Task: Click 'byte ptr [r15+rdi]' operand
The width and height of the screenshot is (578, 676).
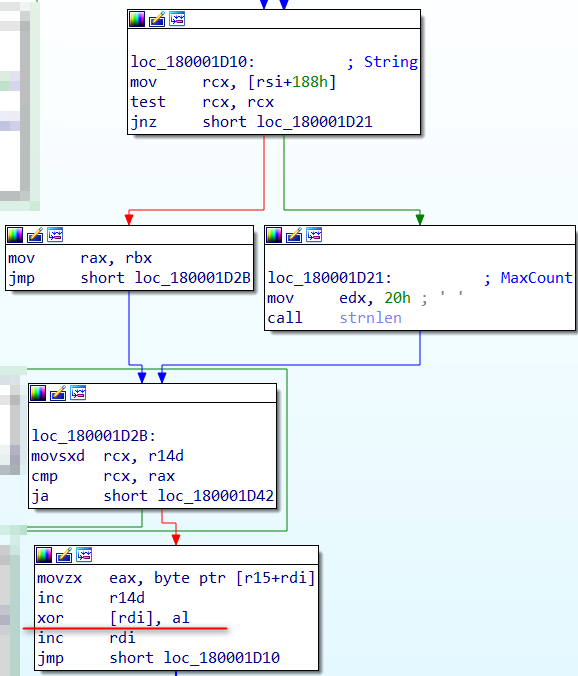Action: [x=234, y=578]
